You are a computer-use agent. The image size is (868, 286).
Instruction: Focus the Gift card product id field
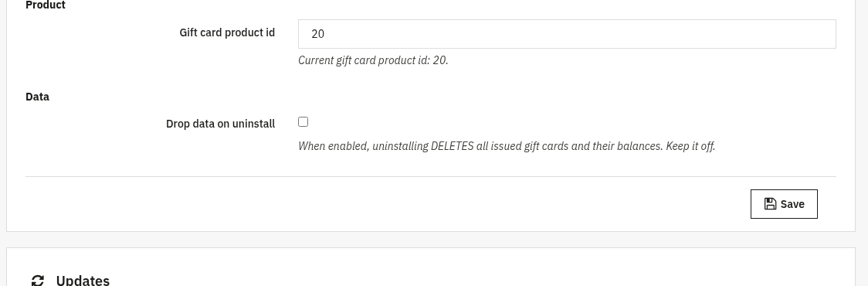[567, 34]
